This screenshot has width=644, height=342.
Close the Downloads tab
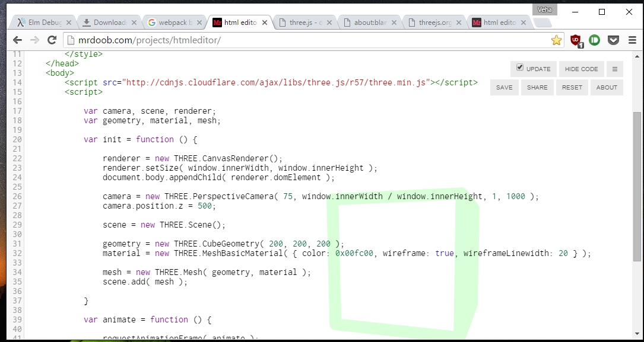(134, 23)
